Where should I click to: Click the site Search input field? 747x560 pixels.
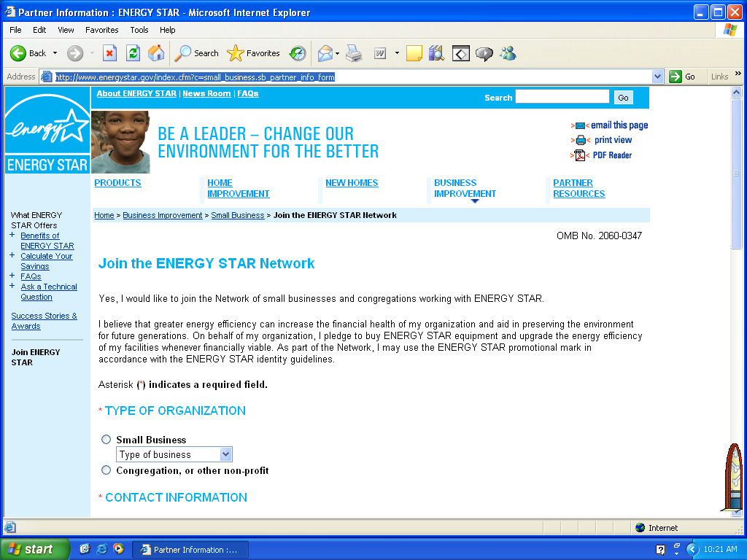(x=562, y=97)
